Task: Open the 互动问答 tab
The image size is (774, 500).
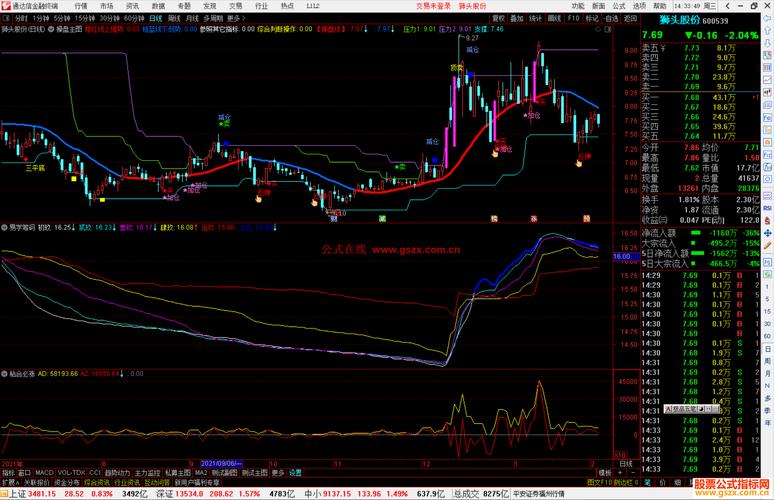Action: pos(157,482)
